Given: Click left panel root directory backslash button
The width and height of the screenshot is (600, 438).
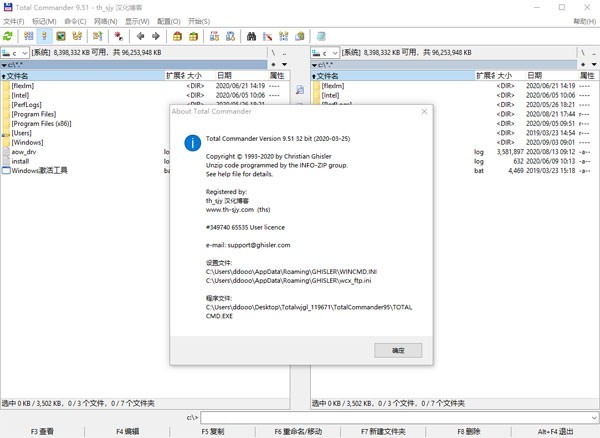Looking at the screenshot, I should 273,52.
